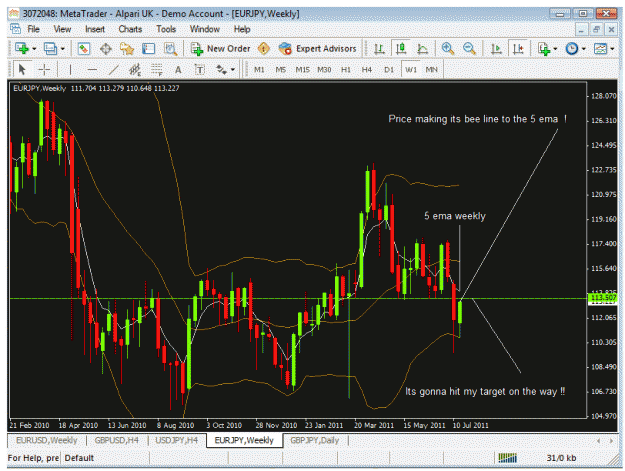Zoom out of the chart
The height and width of the screenshot is (471, 625).
[469, 49]
